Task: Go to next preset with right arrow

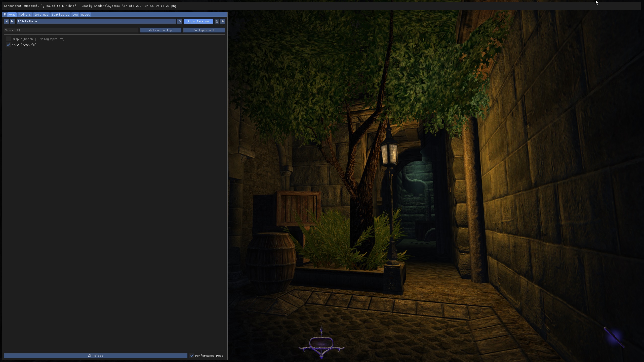Action: pos(12,21)
